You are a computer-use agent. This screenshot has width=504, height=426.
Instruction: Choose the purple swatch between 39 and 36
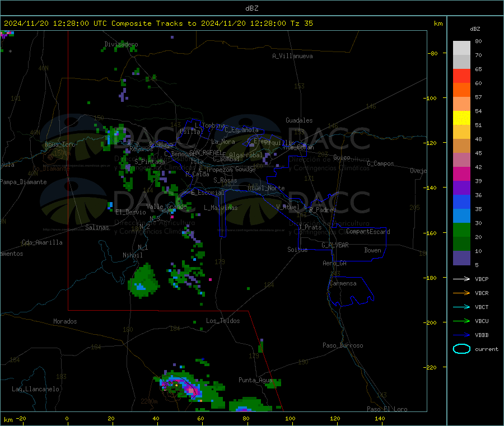point(461,188)
